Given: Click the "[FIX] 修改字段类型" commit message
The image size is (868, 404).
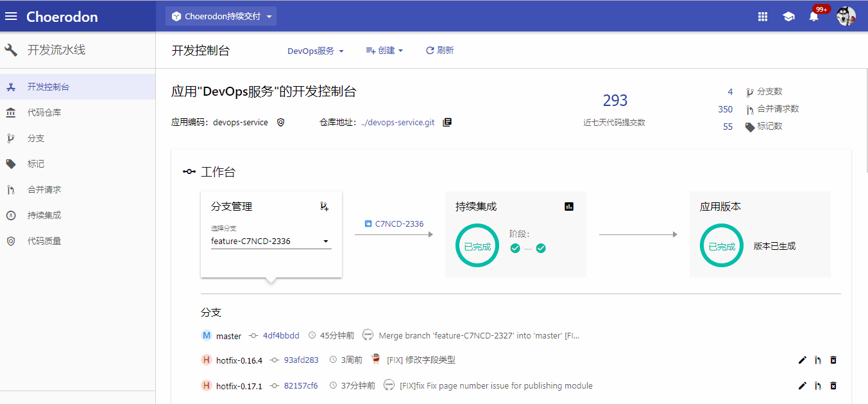Looking at the screenshot, I should click(x=421, y=360).
